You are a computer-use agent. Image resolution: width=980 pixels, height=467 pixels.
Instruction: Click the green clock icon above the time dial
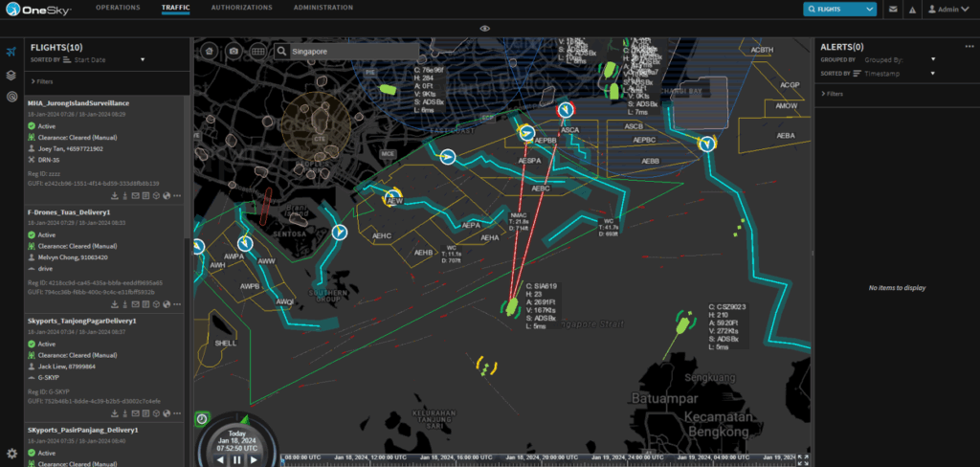pyautogui.click(x=202, y=418)
